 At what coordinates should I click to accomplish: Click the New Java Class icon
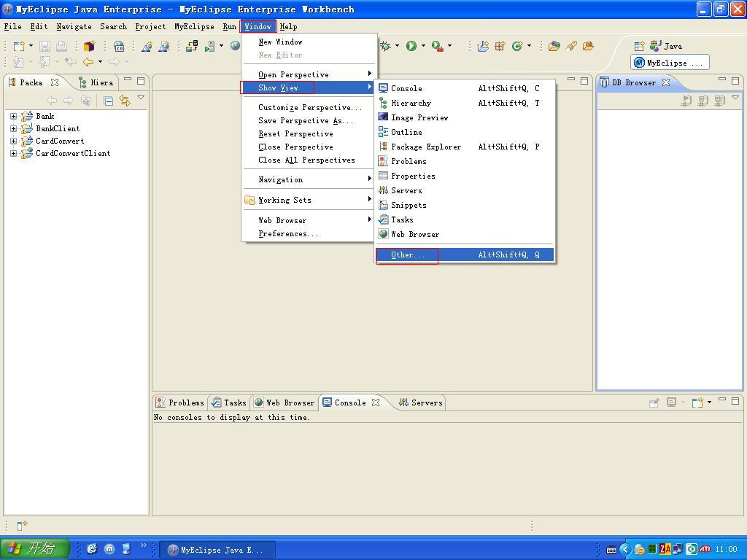pyautogui.click(x=517, y=46)
